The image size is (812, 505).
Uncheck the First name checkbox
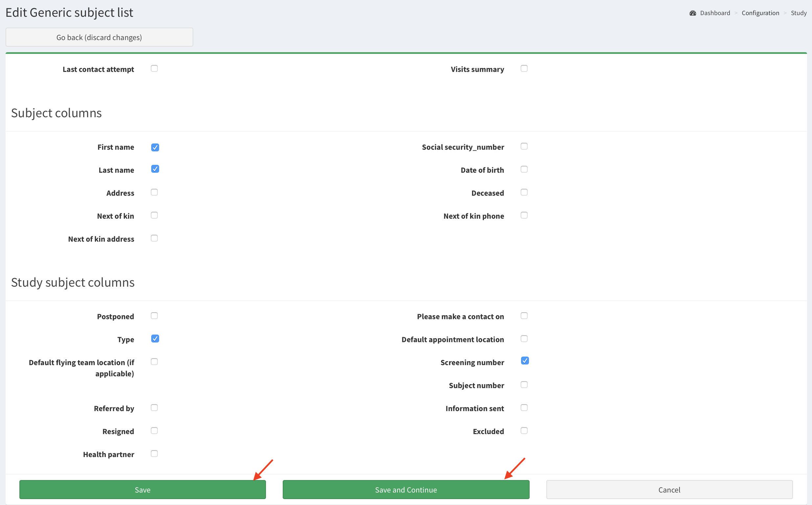click(155, 147)
